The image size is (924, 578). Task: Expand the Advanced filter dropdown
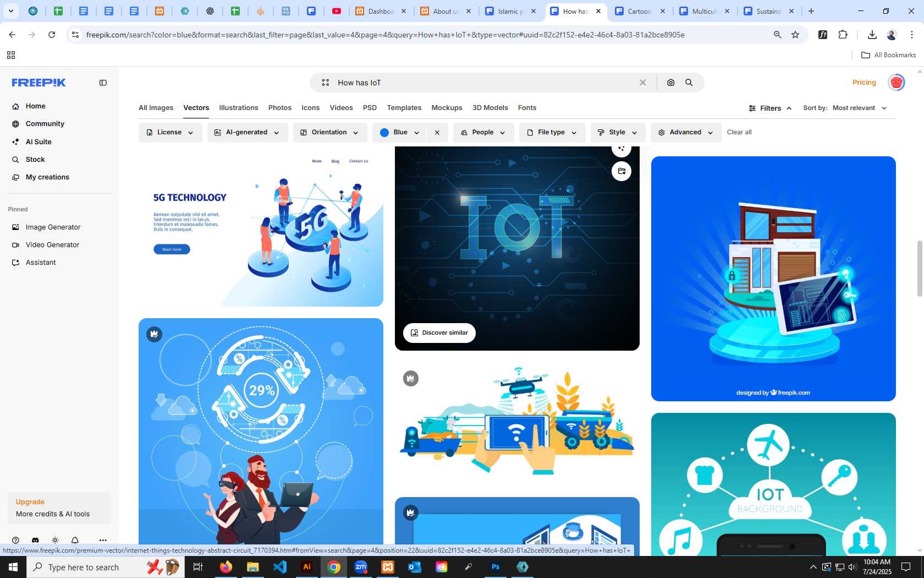[x=686, y=133]
